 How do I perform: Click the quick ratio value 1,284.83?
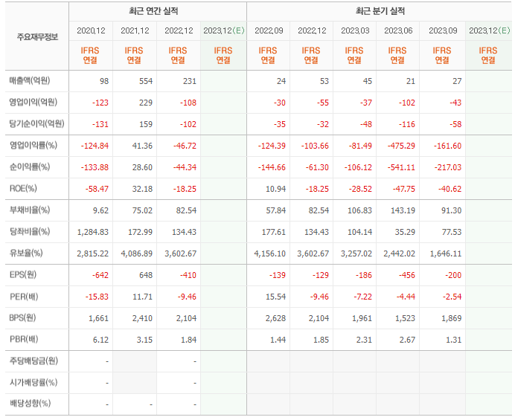(x=92, y=232)
